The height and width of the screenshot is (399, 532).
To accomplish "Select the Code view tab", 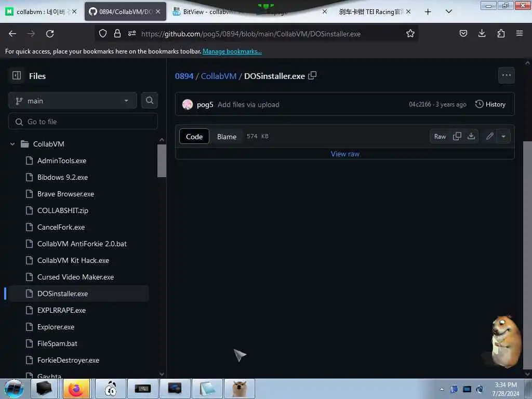I will tap(194, 137).
